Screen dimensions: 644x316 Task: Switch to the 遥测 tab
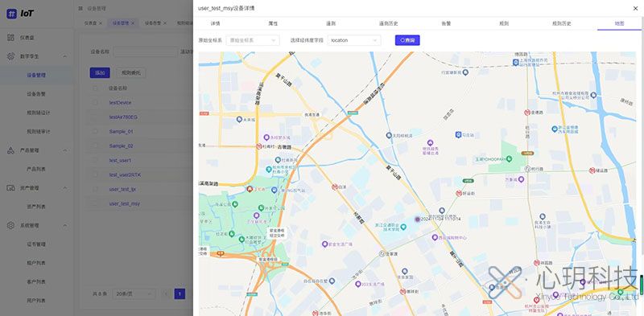331,23
